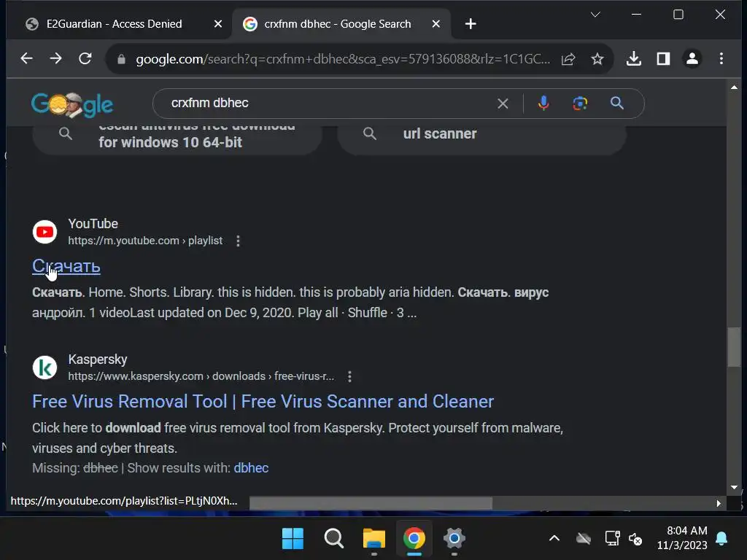The image size is (747, 560).
Task: Open a new tab with the plus button
Action: [471, 24]
